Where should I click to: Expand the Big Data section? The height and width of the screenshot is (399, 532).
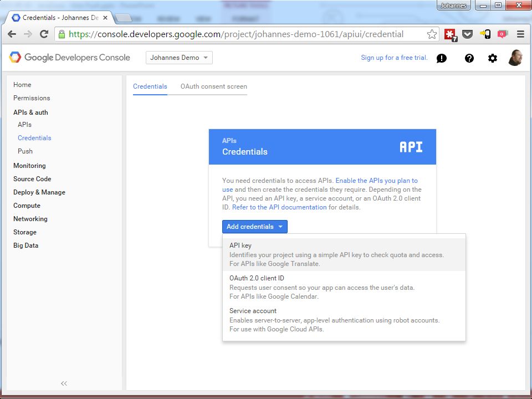(26, 245)
